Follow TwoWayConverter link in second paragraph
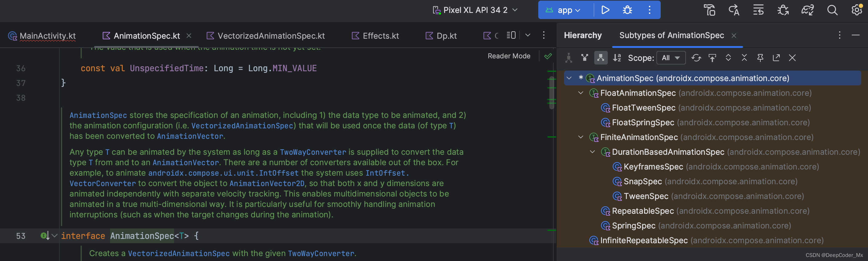Screen dimensions: 868x261 point(313,152)
